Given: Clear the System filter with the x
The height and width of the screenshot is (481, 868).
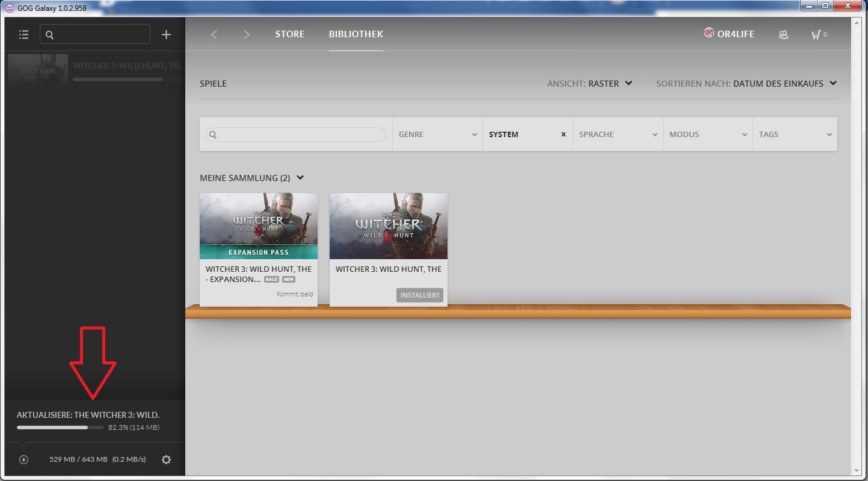Looking at the screenshot, I should coord(564,135).
